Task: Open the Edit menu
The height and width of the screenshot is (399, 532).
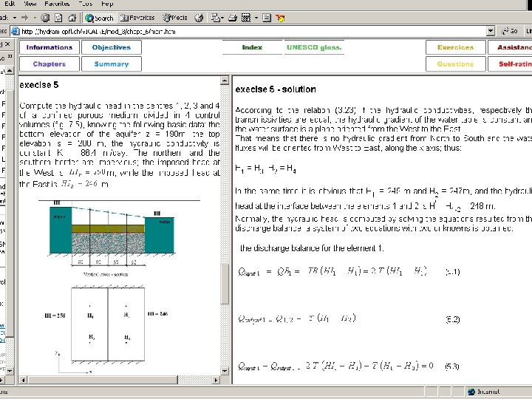Action: coord(10,4)
